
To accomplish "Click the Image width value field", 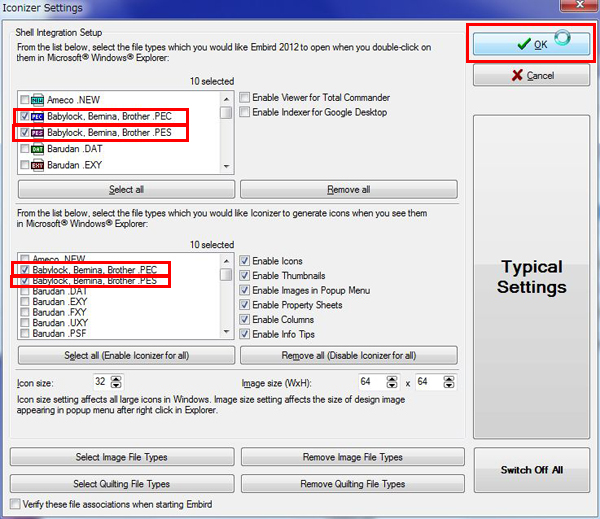I will tap(372, 382).
